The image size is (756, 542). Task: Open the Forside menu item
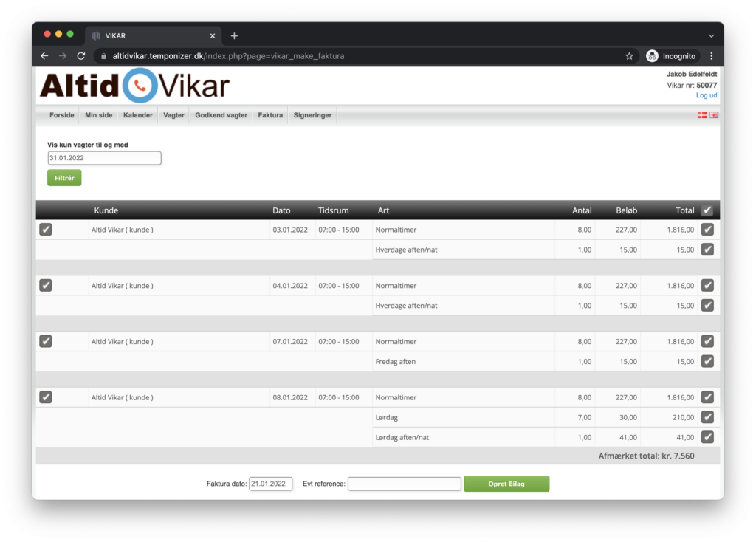(62, 115)
